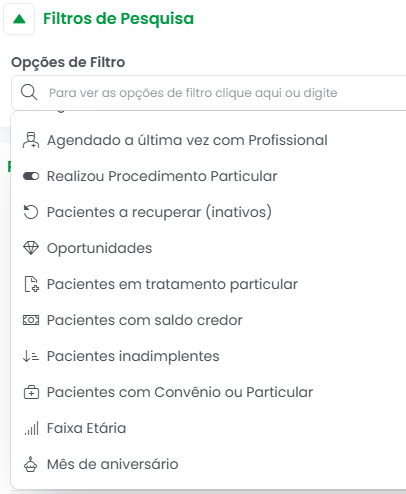Click the circular recover arrow icon

31,212
